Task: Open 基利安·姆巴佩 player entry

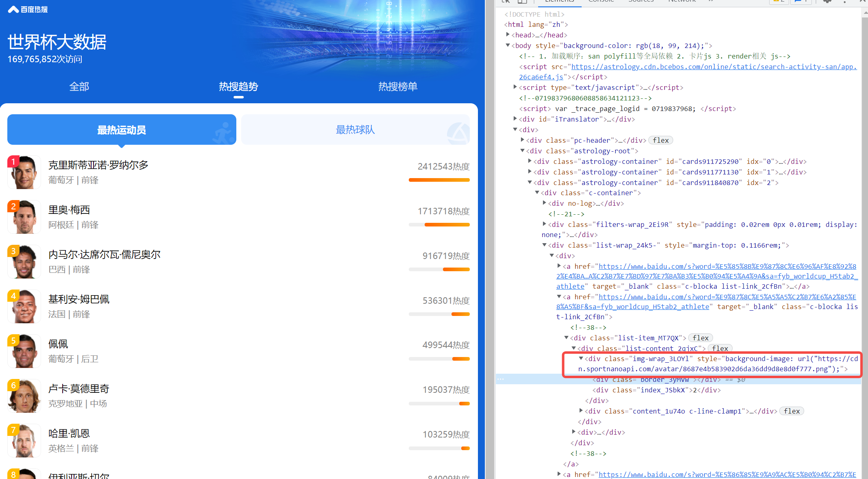Action: coord(79,300)
